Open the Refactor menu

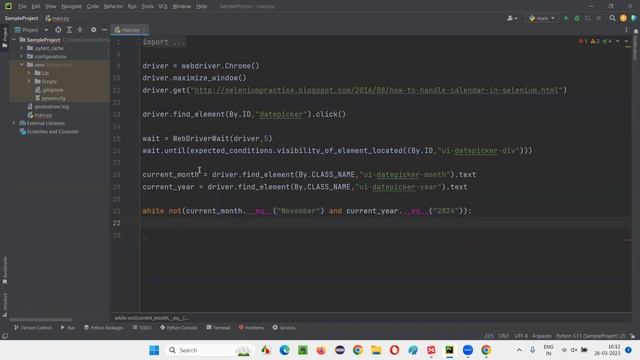[x=113, y=7]
